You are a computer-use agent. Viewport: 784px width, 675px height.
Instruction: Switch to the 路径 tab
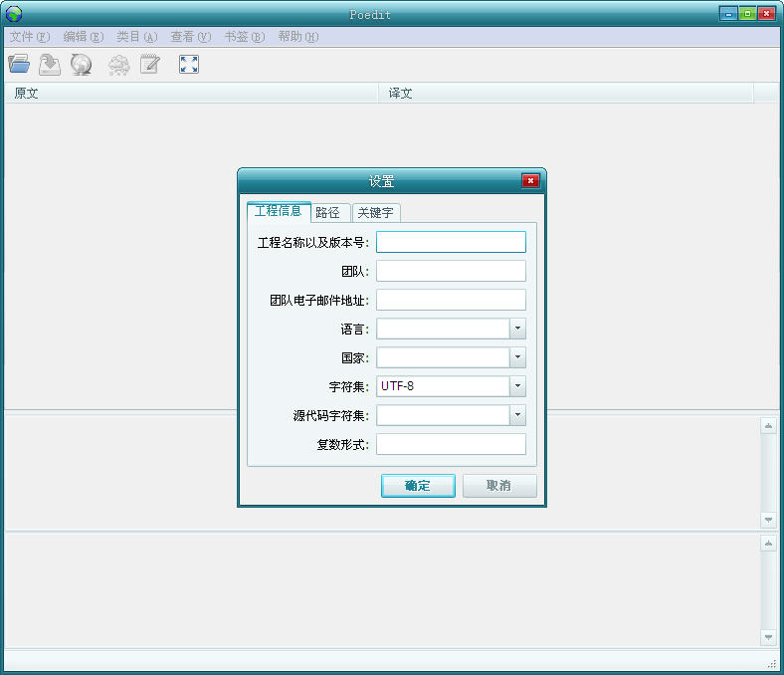point(330,213)
